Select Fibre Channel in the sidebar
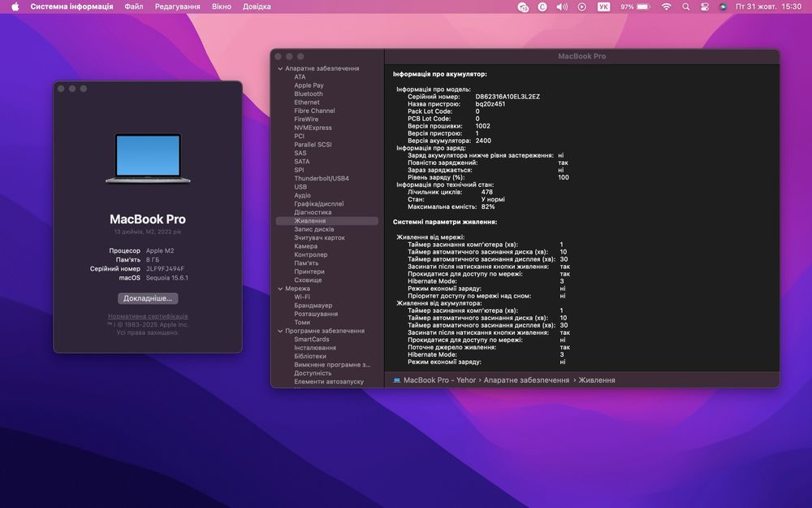 (314, 111)
